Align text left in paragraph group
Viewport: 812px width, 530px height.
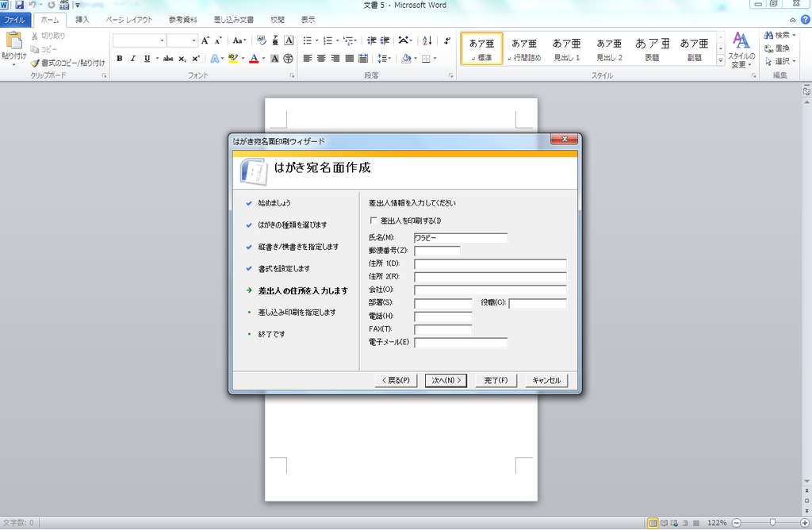click(x=308, y=59)
